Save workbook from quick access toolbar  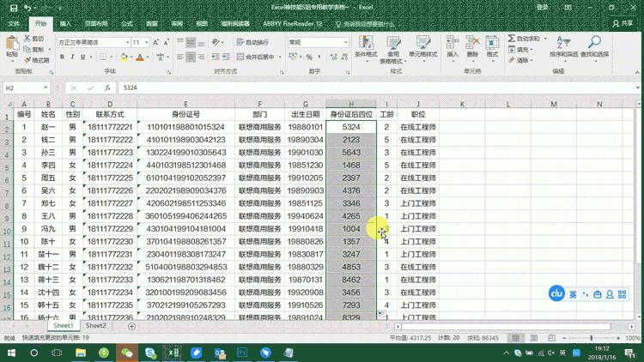(14, 8)
